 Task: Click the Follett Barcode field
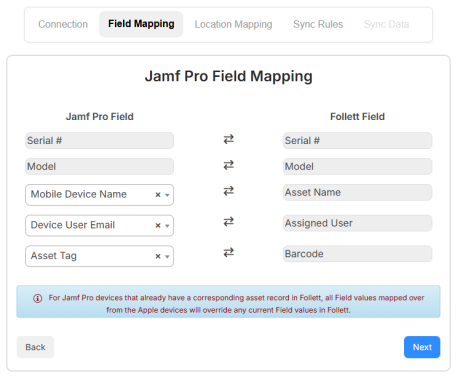click(x=357, y=254)
